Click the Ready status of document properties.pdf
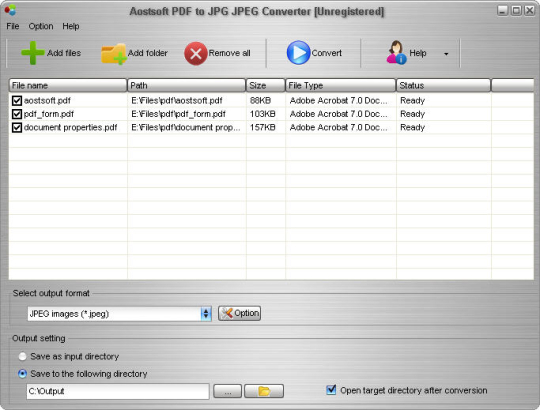 click(412, 127)
